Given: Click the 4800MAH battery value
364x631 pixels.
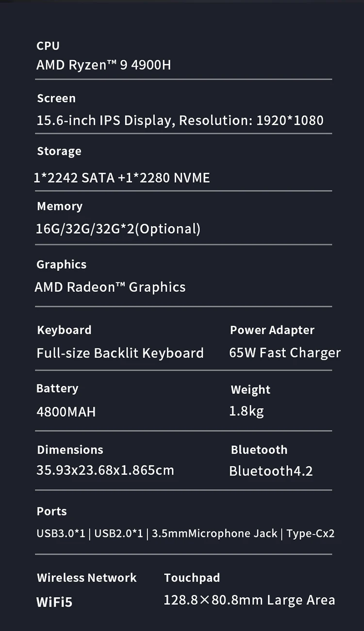Looking at the screenshot, I should pos(66,412).
